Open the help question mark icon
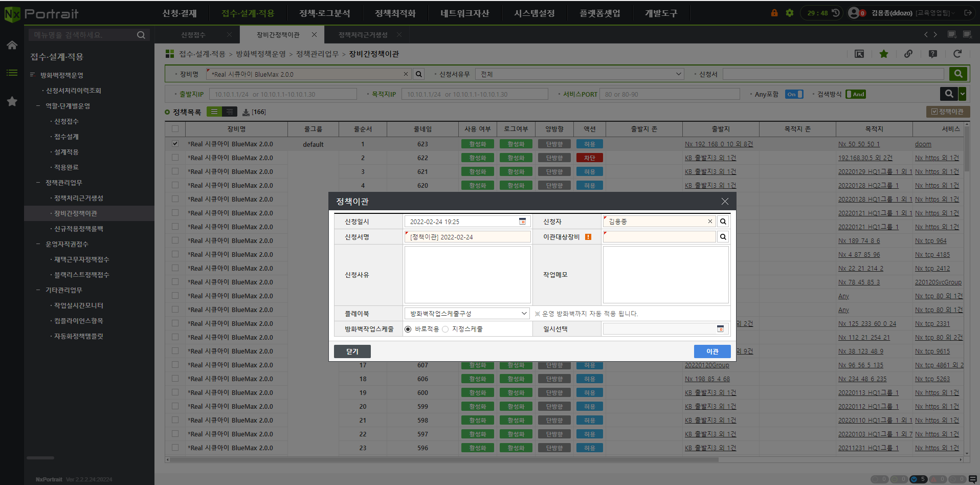 [933, 54]
